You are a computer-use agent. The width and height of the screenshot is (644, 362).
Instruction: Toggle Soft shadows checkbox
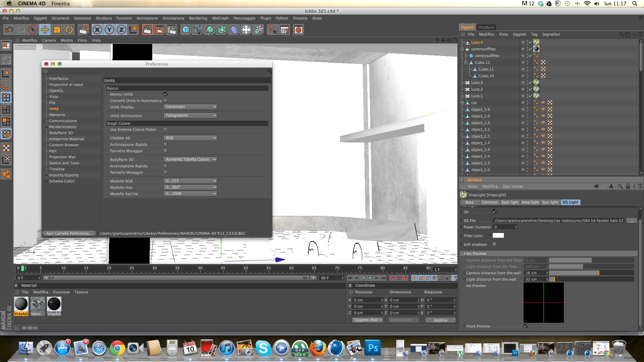(x=494, y=244)
